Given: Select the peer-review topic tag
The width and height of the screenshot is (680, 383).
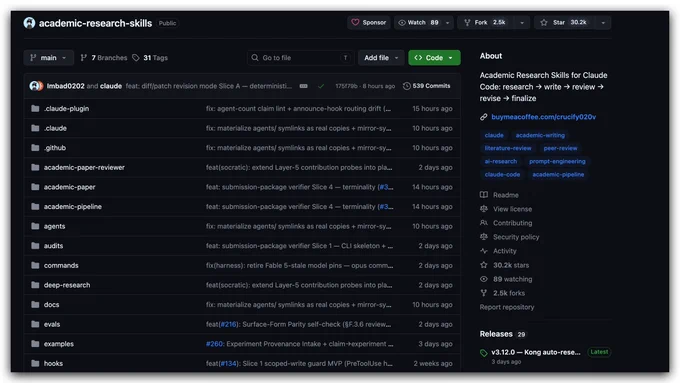Looking at the screenshot, I should tap(560, 148).
